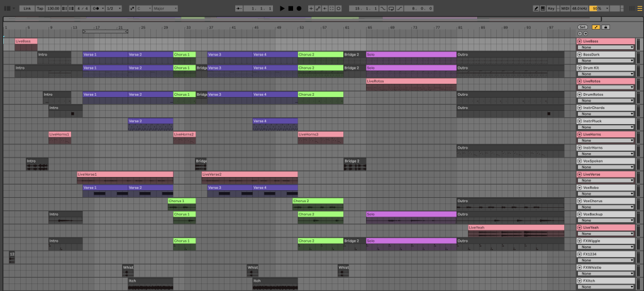Enable the arrangement Loop switch
This screenshot has width=644, height=291.
point(391,9)
